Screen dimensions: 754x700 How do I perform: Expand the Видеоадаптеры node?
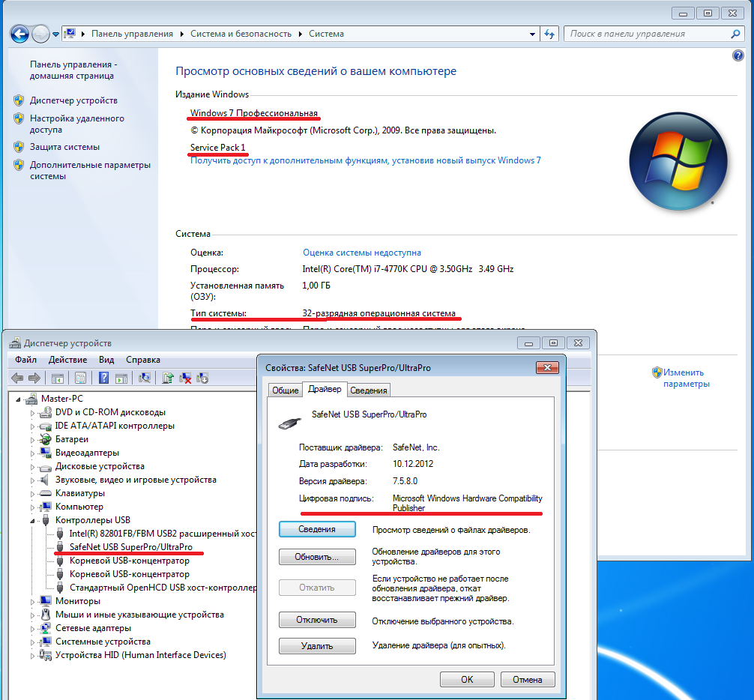(32, 453)
